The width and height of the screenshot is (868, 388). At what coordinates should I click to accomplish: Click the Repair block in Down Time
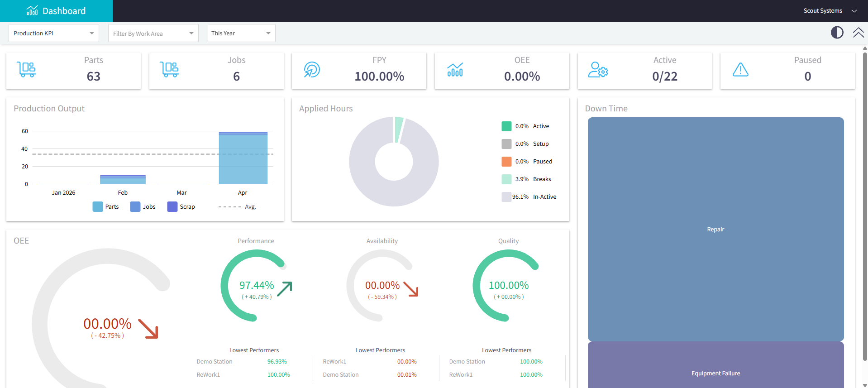pyautogui.click(x=715, y=229)
